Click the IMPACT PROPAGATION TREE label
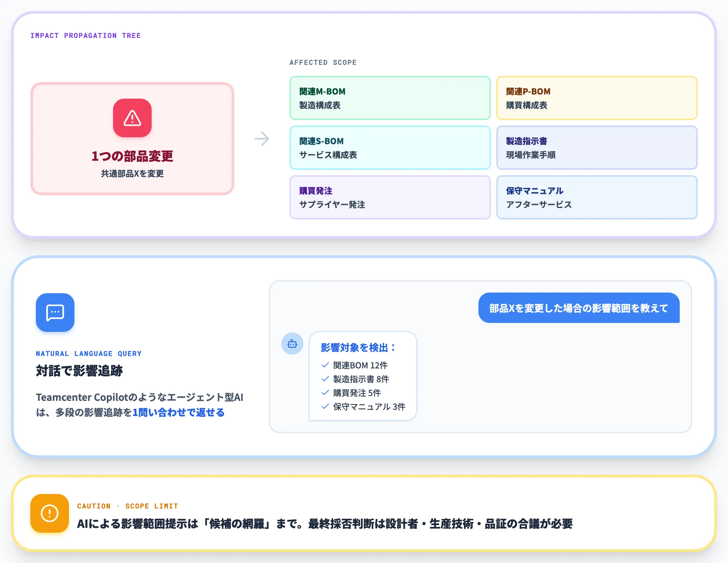Viewport: 728px width, 563px height. [x=85, y=36]
